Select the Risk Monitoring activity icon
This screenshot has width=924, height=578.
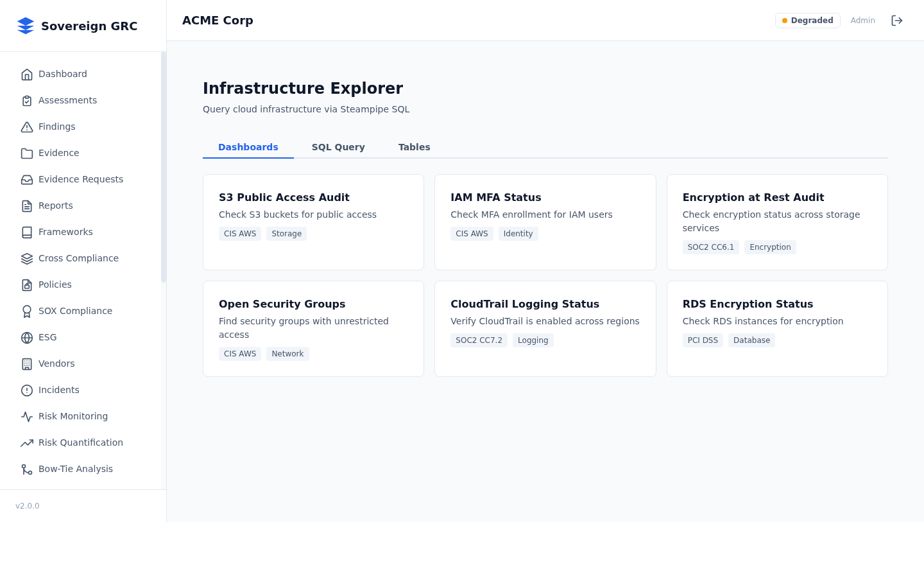(x=27, y=416)
